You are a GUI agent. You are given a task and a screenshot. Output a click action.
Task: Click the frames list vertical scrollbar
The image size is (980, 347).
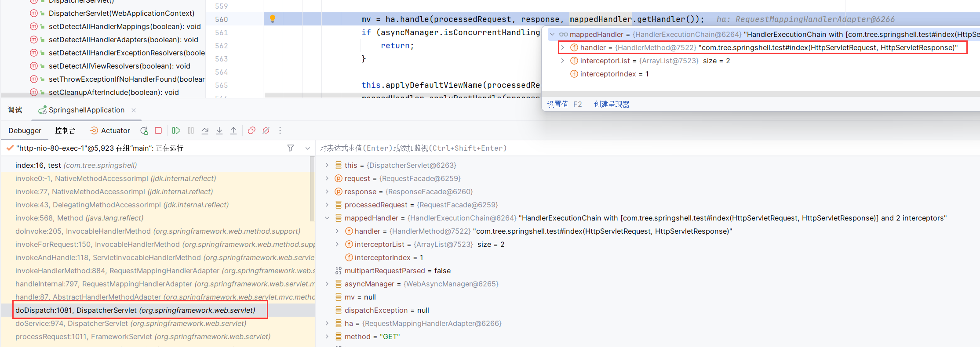[313, 189]
